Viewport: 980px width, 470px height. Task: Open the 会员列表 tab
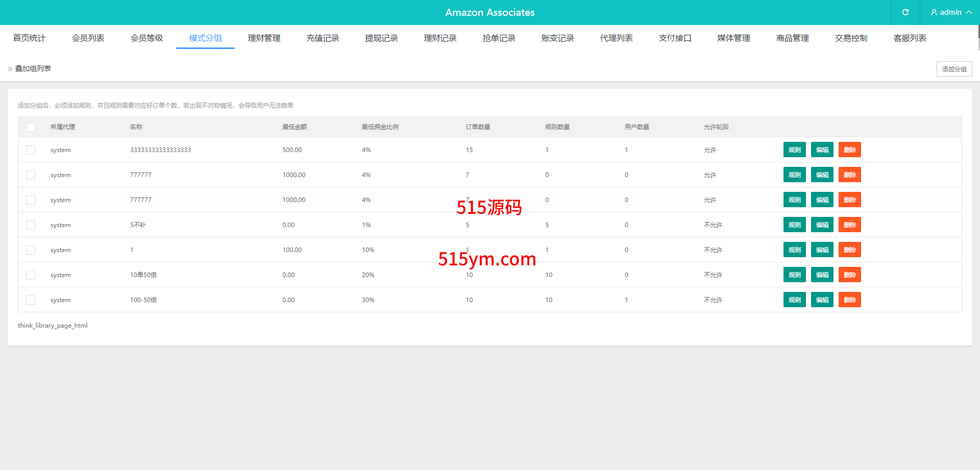(88, 38)
